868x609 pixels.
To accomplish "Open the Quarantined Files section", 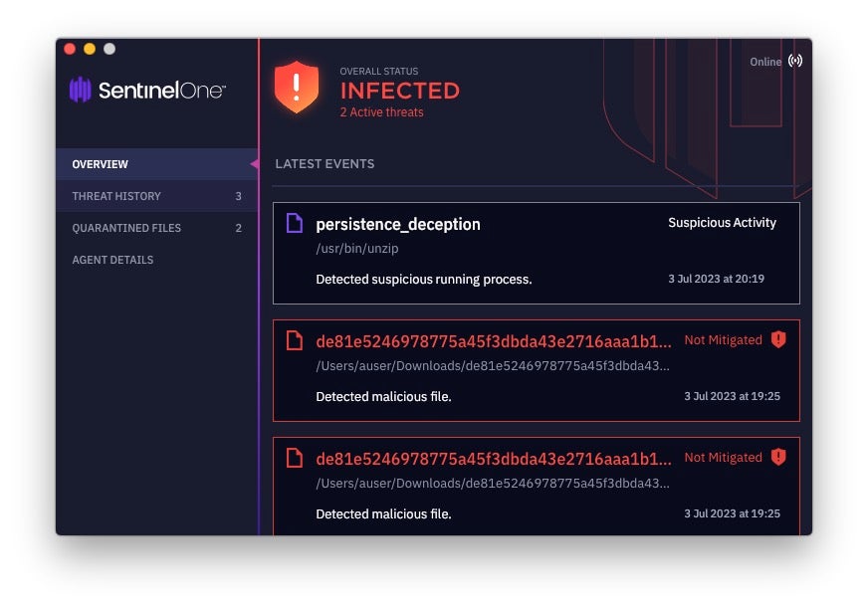I will pos(126,228).
